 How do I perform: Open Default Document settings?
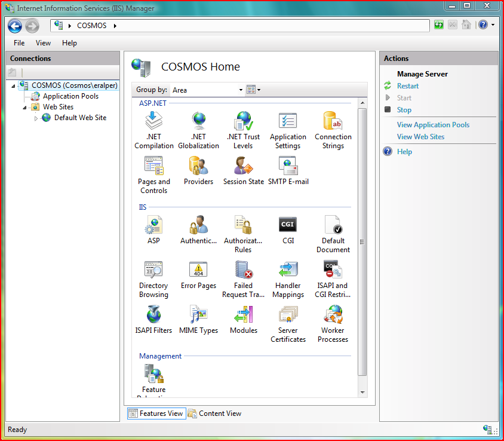333,234
